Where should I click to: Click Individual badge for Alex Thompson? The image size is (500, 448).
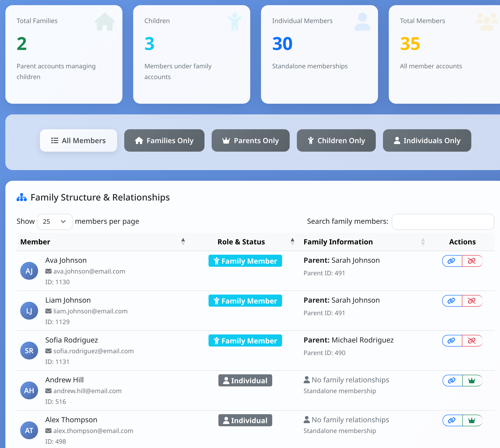click(x=245, y=420)
